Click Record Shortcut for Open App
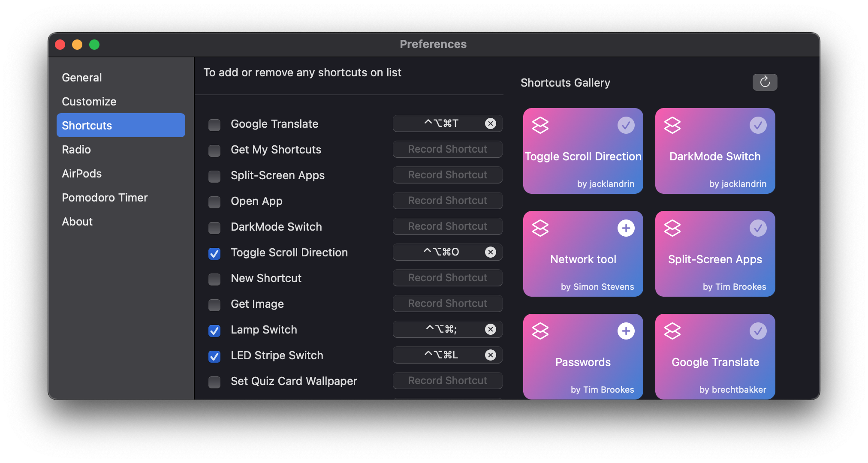The image size is (868, 463). (447, 200)
